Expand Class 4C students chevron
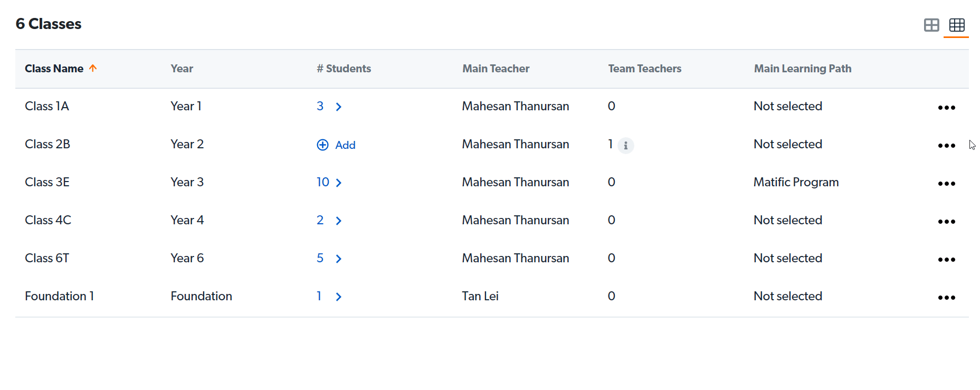The height and width of the screenshot is (390, 980). tap(339, 221)
